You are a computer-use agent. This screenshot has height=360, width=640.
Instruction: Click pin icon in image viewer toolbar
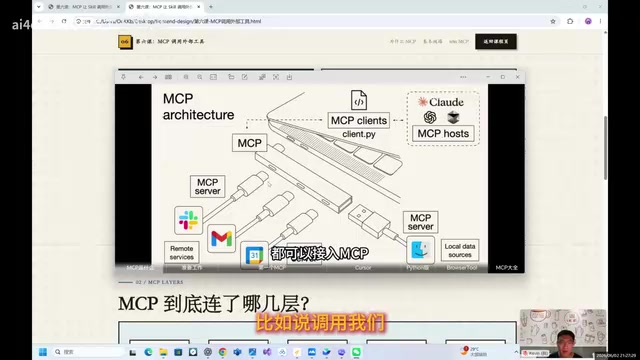coord(123,77)
